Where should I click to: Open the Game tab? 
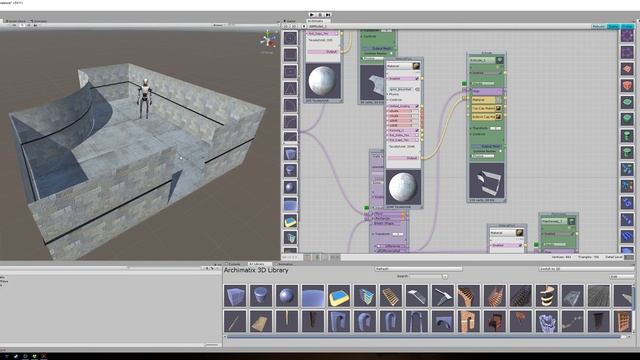pos(290,21)
